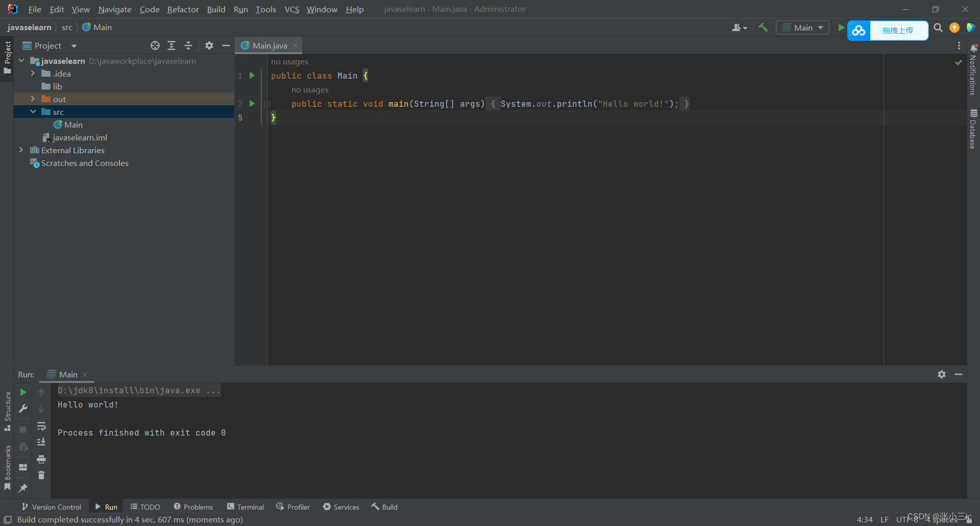
Task: Toggle the Bookmarks tool window
Action: (x=7, y=468)
